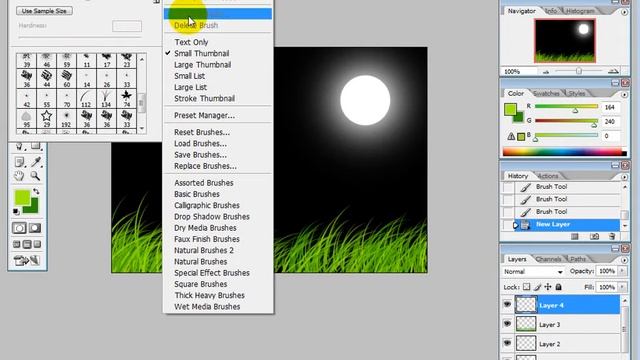The height and width of the screenshot is (360, 640).
Task: Switch to Standard mode editing icon
Action: (x=19, y=228)
